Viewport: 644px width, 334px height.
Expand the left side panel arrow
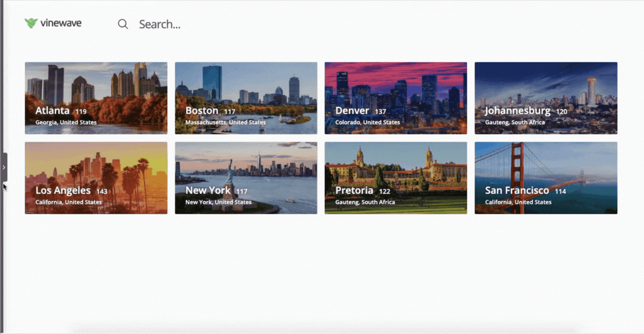tap(4, 167)
